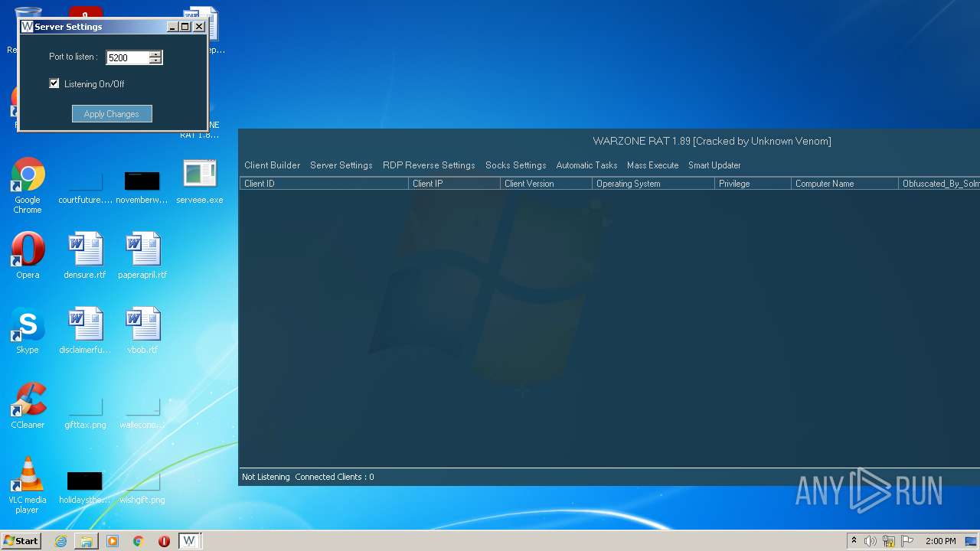980x551 pixels.
Task: Maximize the Server Settings window
Action: point(185,26)
